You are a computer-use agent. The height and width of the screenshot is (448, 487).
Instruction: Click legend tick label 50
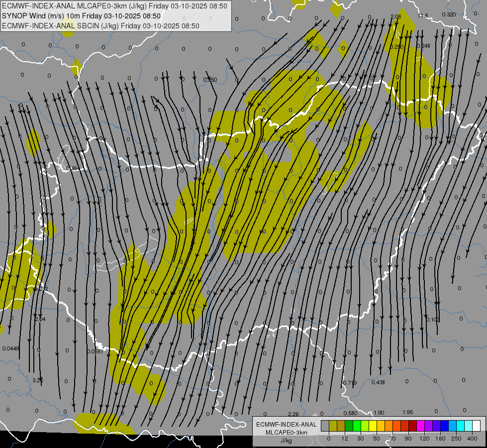377,439
